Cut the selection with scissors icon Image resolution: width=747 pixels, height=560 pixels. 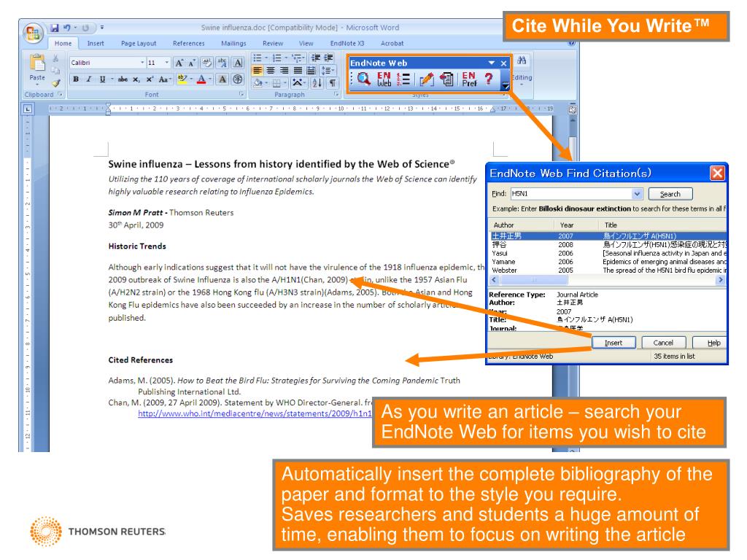click(55, 58)
